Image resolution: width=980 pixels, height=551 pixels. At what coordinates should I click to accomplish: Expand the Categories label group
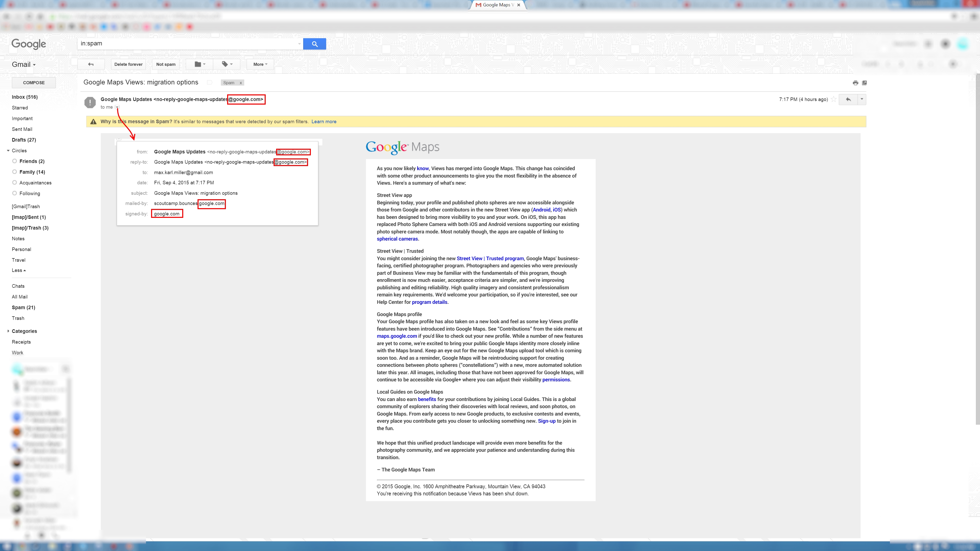pyautogui.click(x=8, y=331)
